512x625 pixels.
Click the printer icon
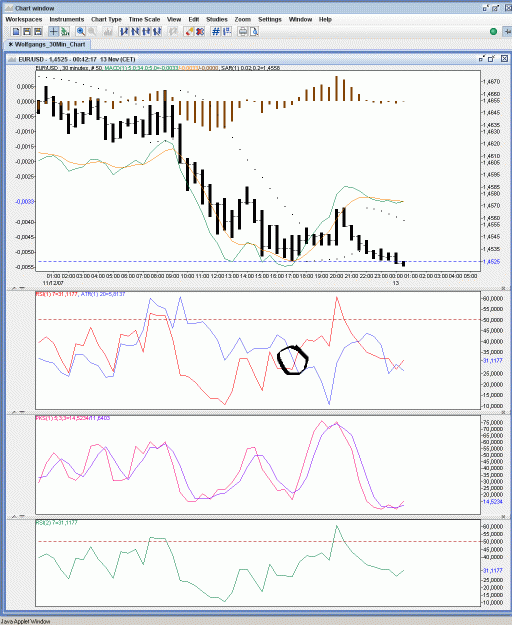pyautogui.click(x=243, y=31)
